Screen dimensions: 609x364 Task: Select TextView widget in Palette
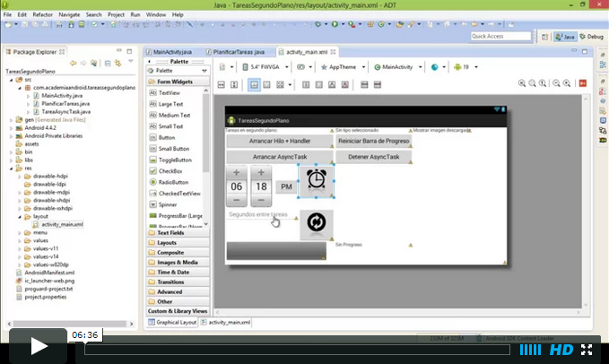(165, 92)
